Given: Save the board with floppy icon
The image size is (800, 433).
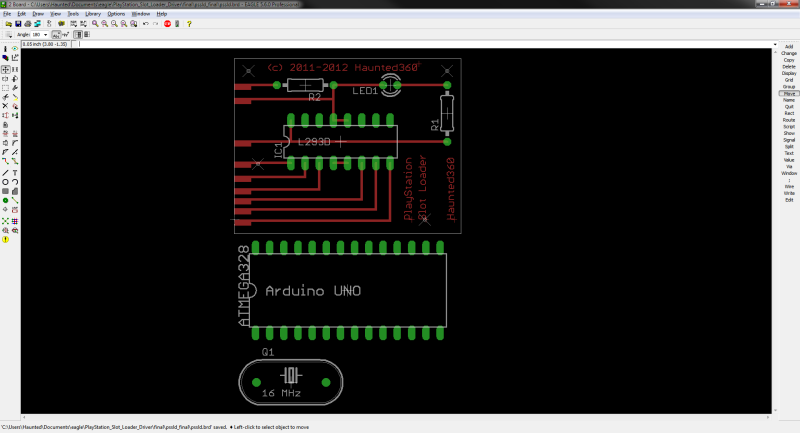Looking at the screenshot, I should point(18,24).
